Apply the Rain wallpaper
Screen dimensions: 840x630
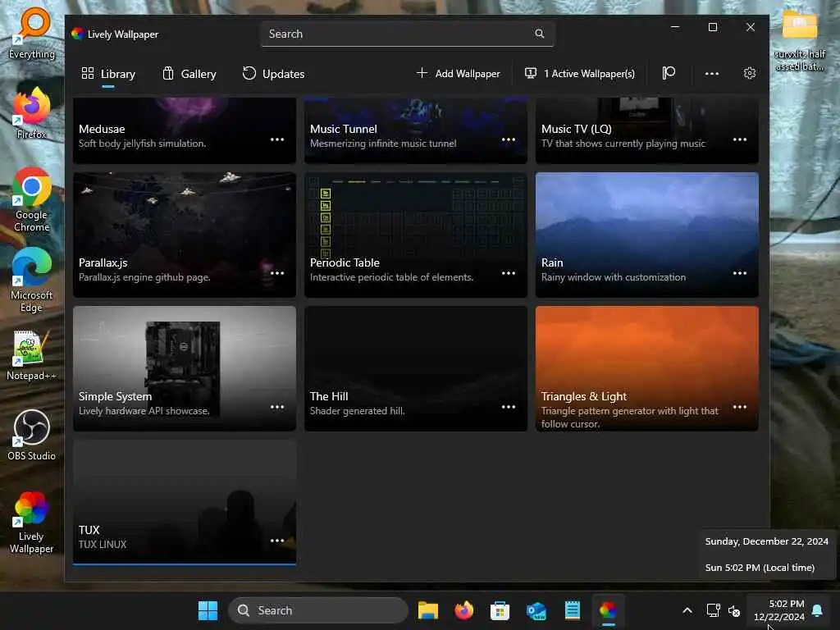click(x=647, y=235)
